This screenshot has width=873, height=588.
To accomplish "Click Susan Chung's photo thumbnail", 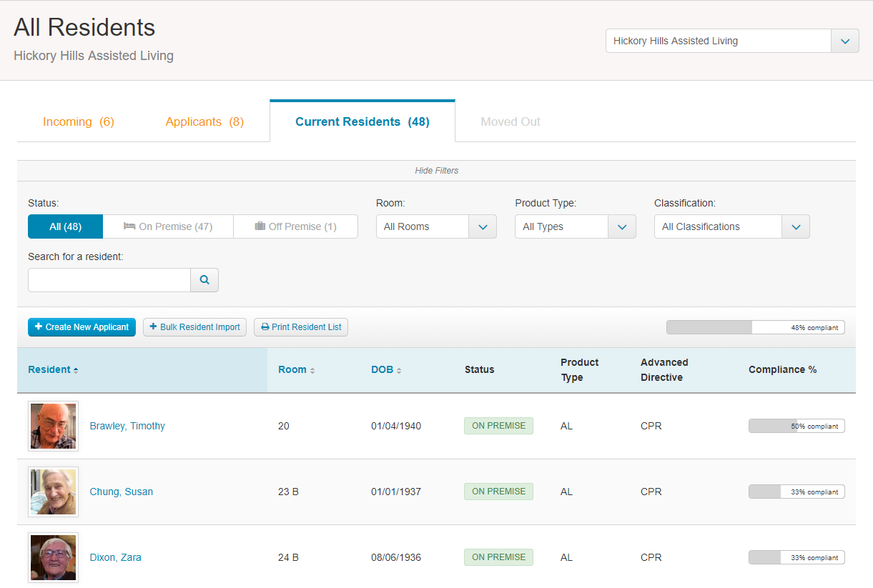I will click(53, 492).
